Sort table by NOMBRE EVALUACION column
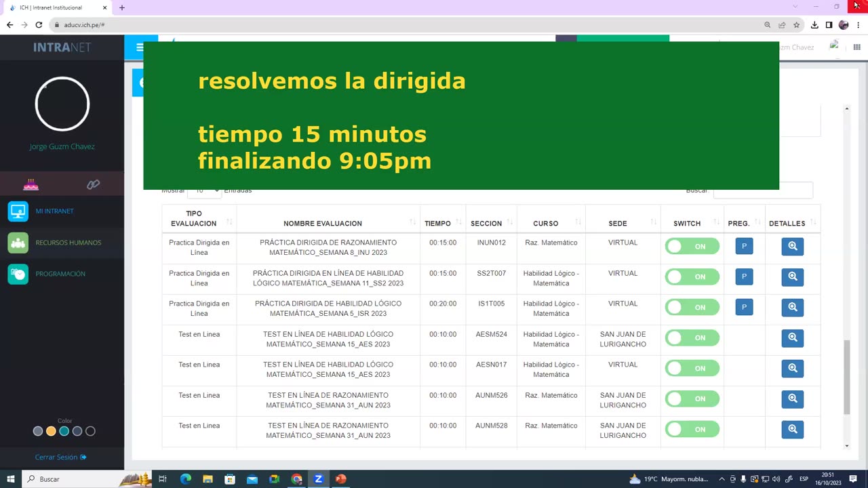Viewport: 868px width, 488px height. pyautogui.click(x=328, y=219)
